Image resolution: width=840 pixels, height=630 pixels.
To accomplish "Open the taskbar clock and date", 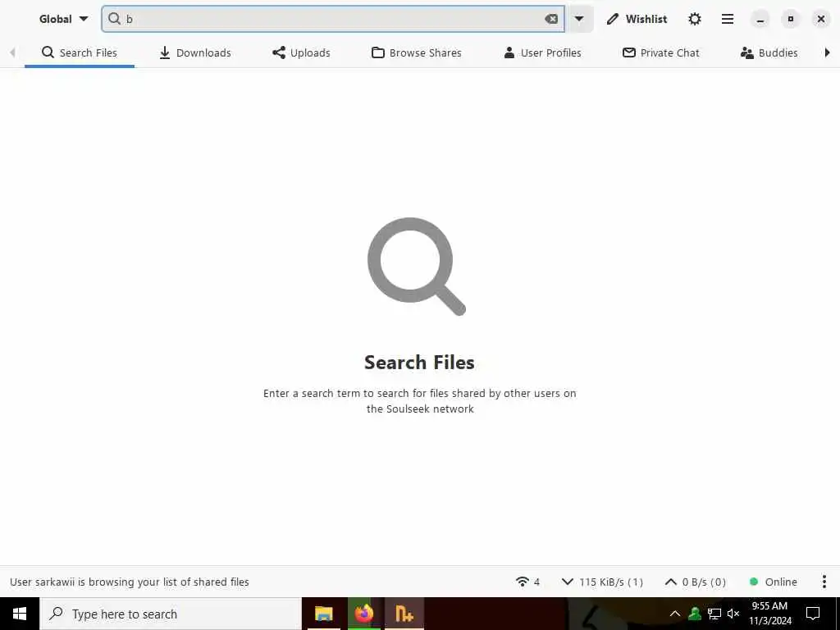I will click(x=769, y=614).
